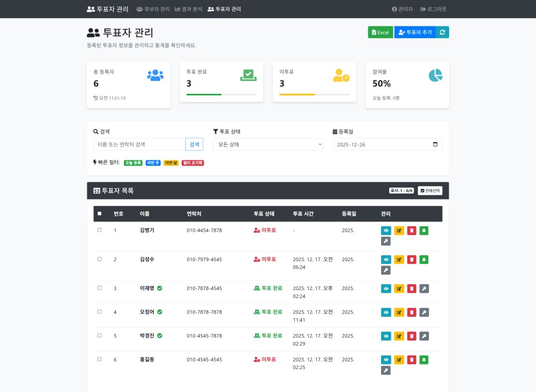This screenshot has height=392, width=536.
Task: Check the box for row 김성수
Action: click(100, 260)
